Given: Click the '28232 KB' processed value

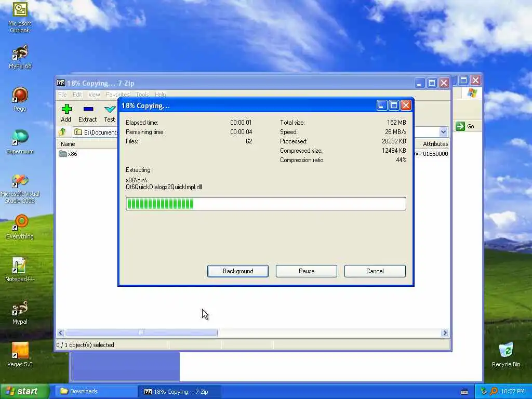Looking at the screenshot, I should (394, 141).
